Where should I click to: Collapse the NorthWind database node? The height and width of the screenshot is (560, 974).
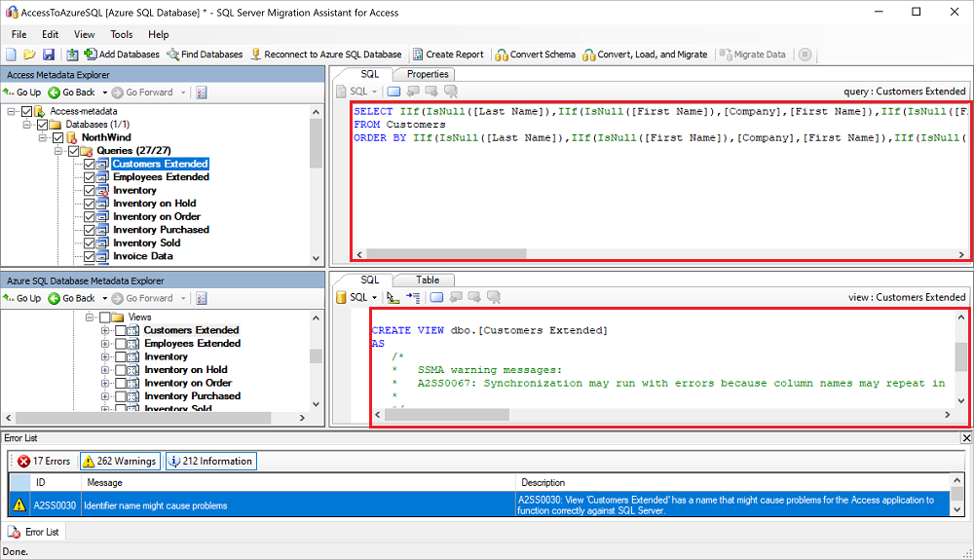[43, 138]
